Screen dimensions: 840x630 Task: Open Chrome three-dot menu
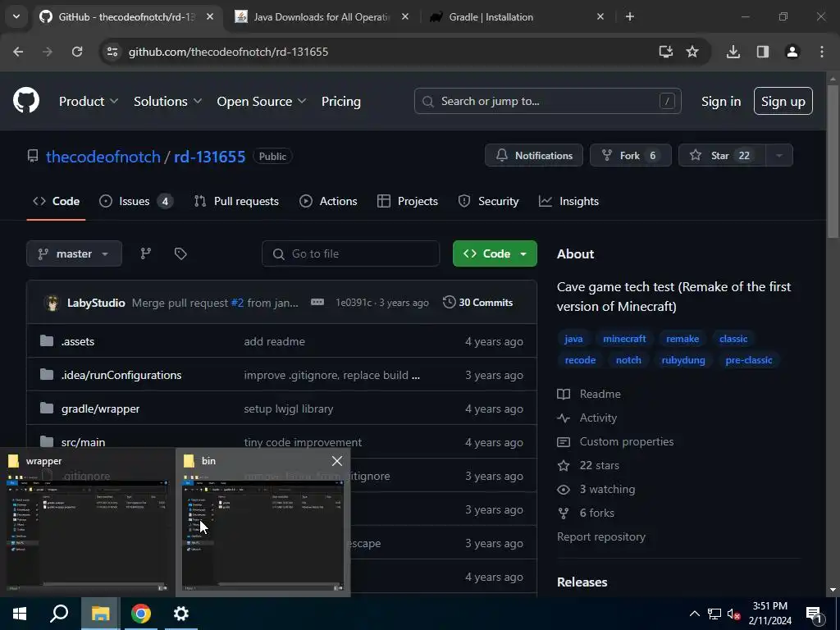coord(822,52)
